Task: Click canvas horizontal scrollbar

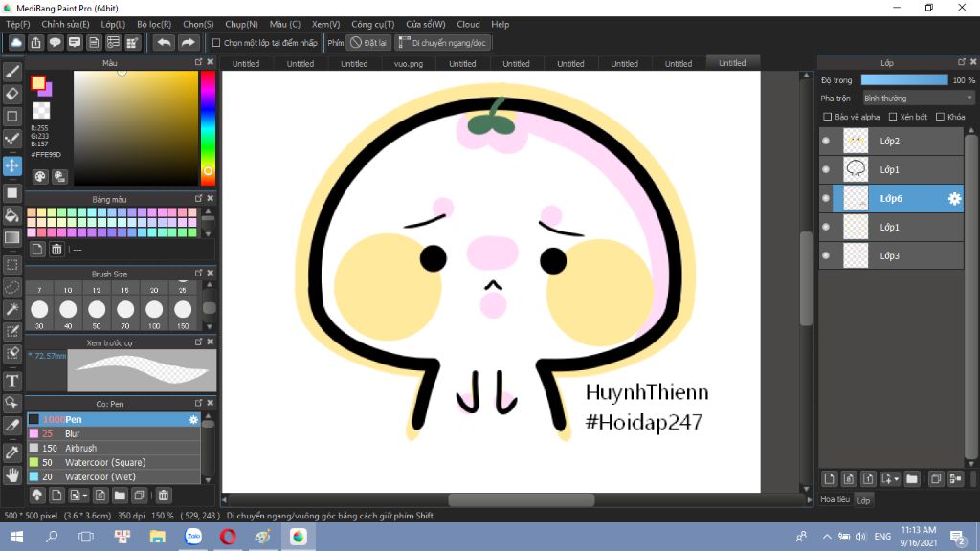Action: click(521, 499)
